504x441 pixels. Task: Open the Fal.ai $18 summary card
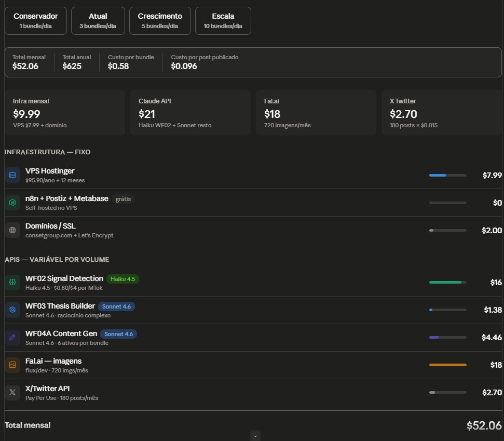pos(316,113)
